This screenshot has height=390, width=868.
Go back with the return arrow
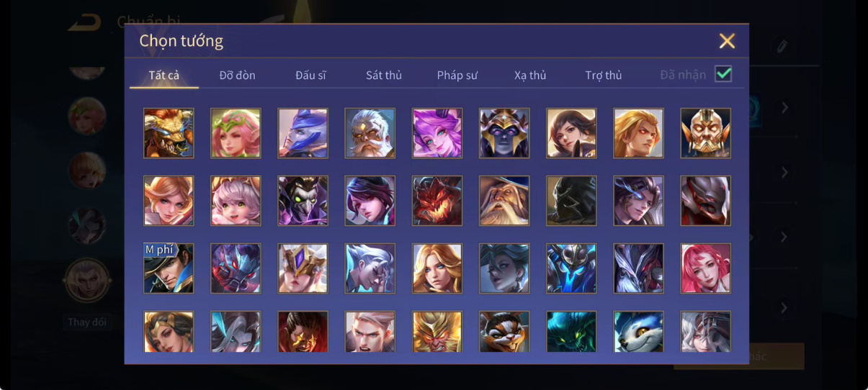click(85, 22)
